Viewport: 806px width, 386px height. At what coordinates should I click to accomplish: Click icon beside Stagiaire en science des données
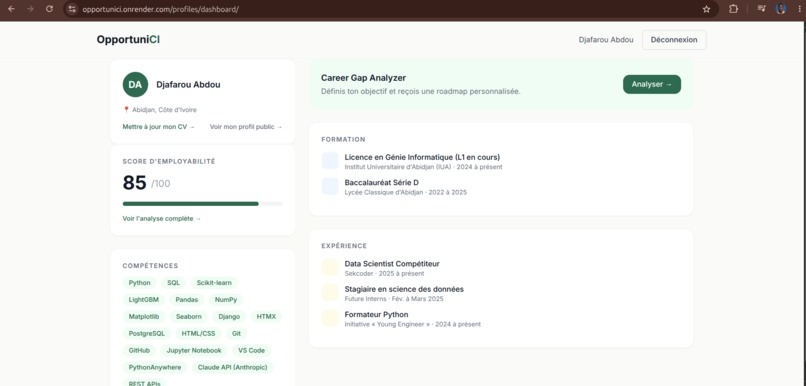pyautogui.click(x=330, y=292)
